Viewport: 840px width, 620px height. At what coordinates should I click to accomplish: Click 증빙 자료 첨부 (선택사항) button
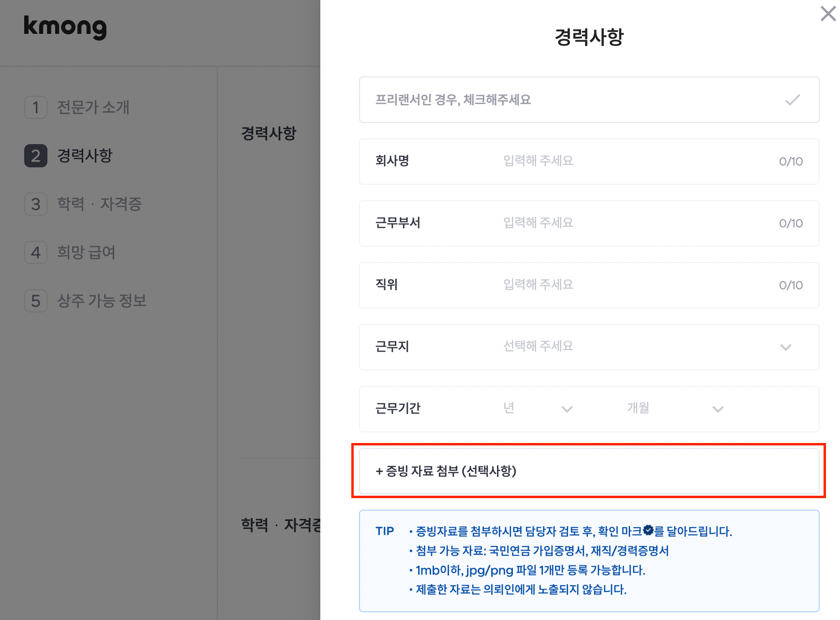pyautogui.click(x=588, y=471)
